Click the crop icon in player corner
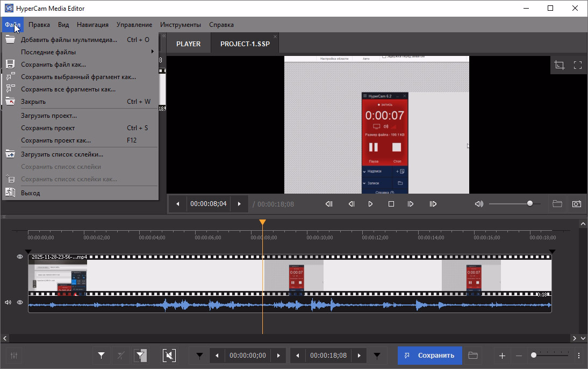 (x=560, y=65)
